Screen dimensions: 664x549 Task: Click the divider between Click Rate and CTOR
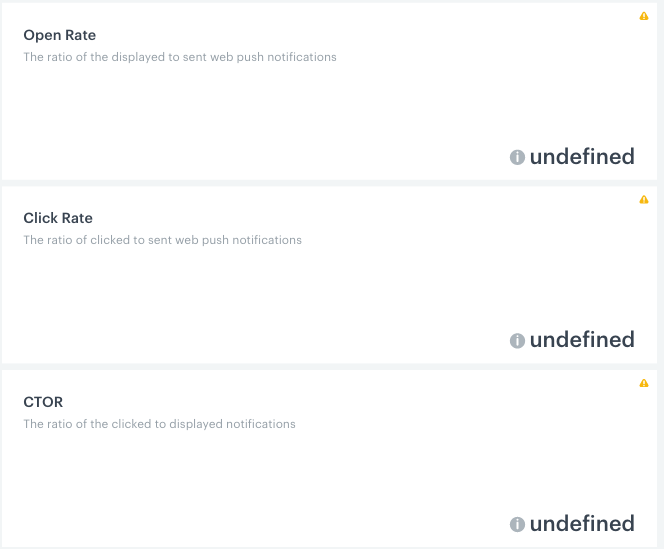click(330, 366)
